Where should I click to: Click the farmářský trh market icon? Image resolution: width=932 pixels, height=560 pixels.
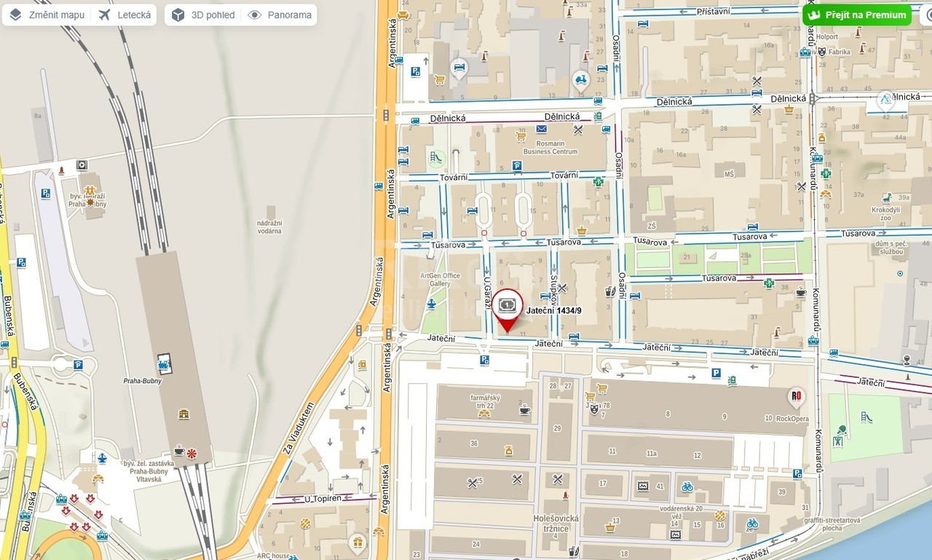pos(483,414)
